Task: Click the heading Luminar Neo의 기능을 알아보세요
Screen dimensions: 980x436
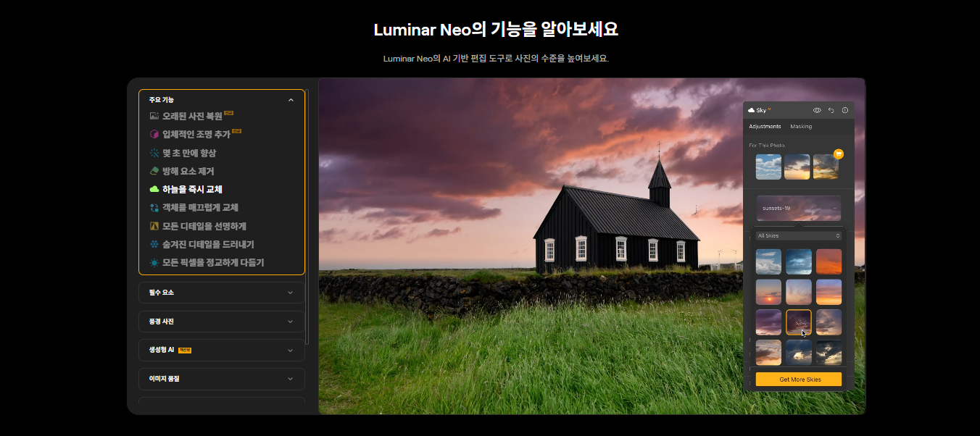Action: (x=496, y=30)
